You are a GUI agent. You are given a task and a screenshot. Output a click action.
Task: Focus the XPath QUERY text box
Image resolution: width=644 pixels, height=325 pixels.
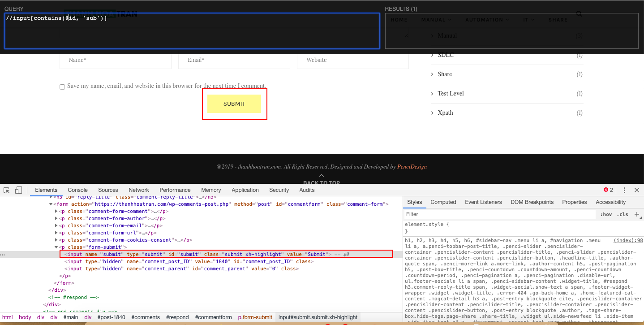[x=192, y=30]
